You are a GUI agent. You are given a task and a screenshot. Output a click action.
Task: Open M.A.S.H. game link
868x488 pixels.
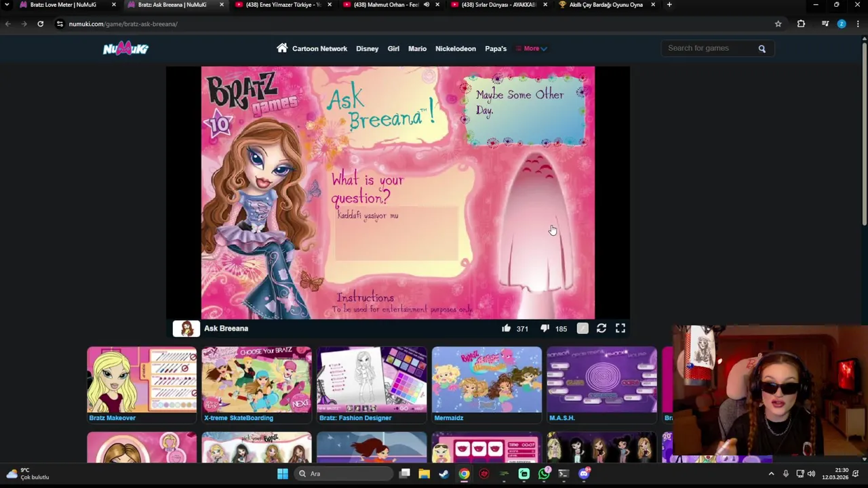[x=561, y=418]
